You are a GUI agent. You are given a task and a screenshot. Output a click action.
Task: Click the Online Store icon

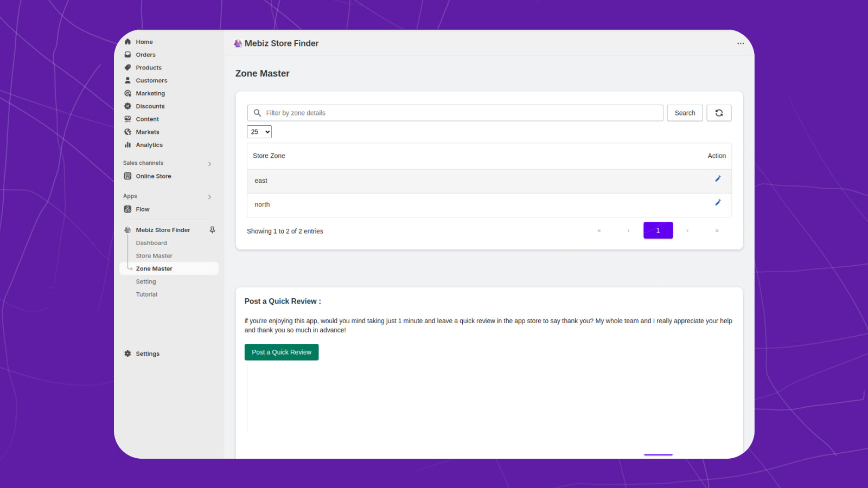pos(127,176)
